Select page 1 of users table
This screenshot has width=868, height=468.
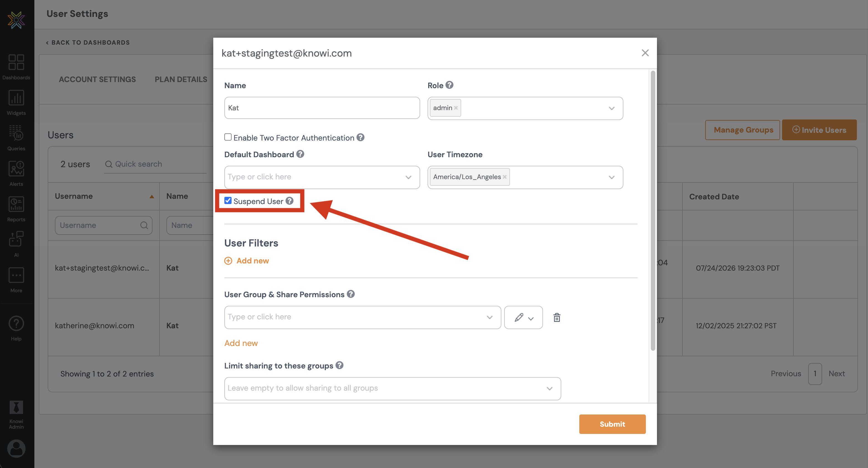815,374
